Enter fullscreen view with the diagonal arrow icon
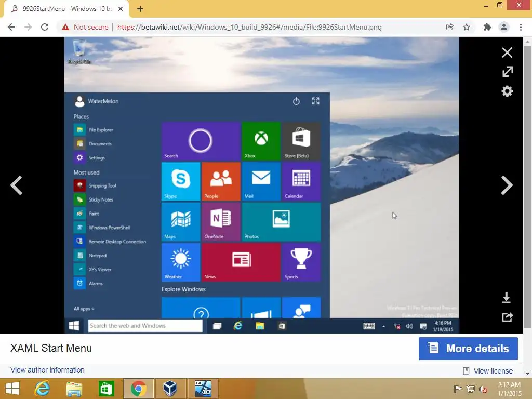 pos(507,72)
